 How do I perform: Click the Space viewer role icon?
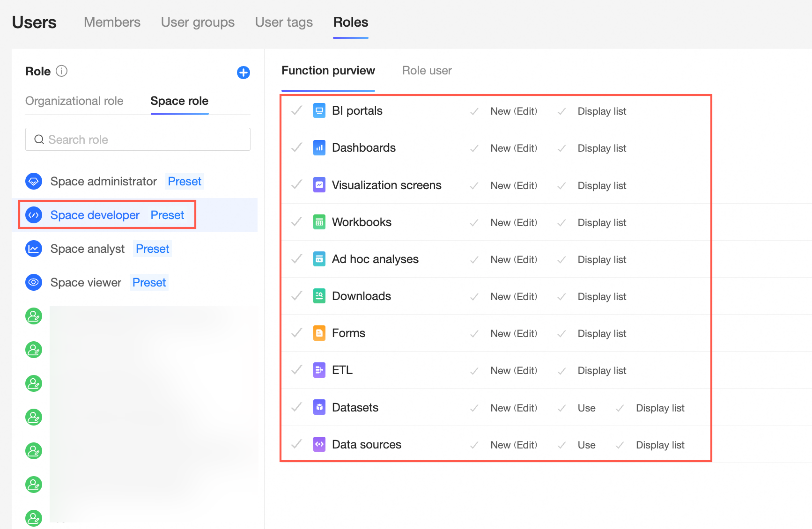34,282
